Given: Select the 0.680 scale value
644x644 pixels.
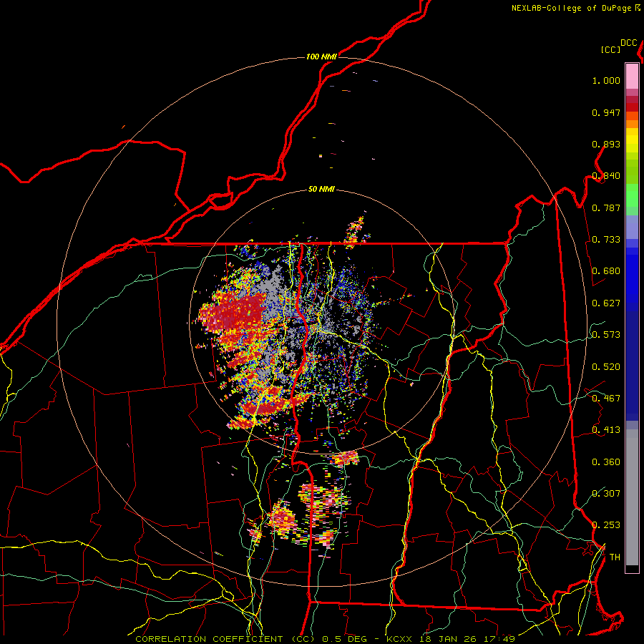Looking at the screenshot, I should (x=606, y=271).
